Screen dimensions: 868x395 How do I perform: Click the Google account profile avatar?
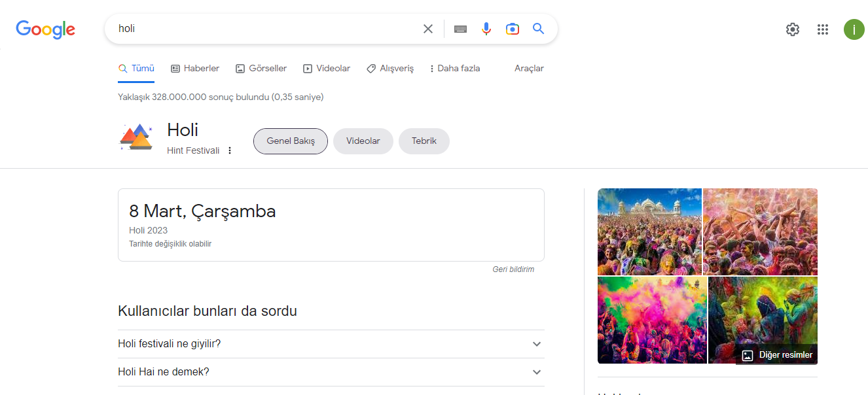(x=854, y=29)
